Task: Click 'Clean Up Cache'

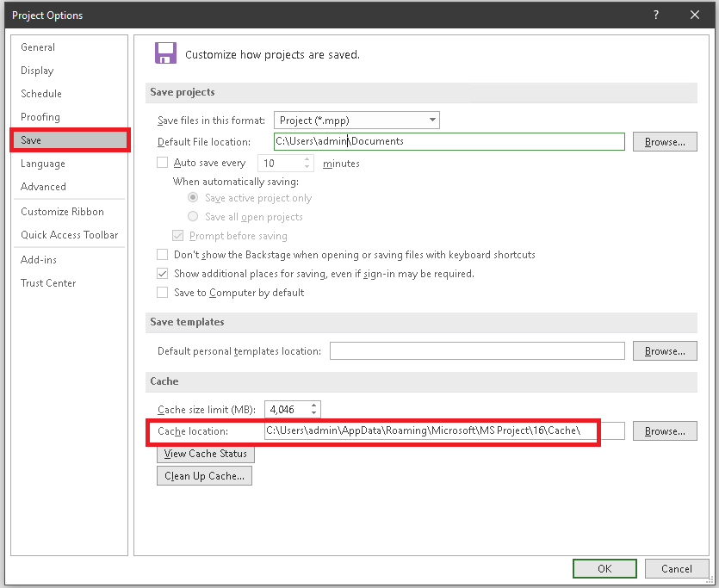Action: [x=204, y=475]
